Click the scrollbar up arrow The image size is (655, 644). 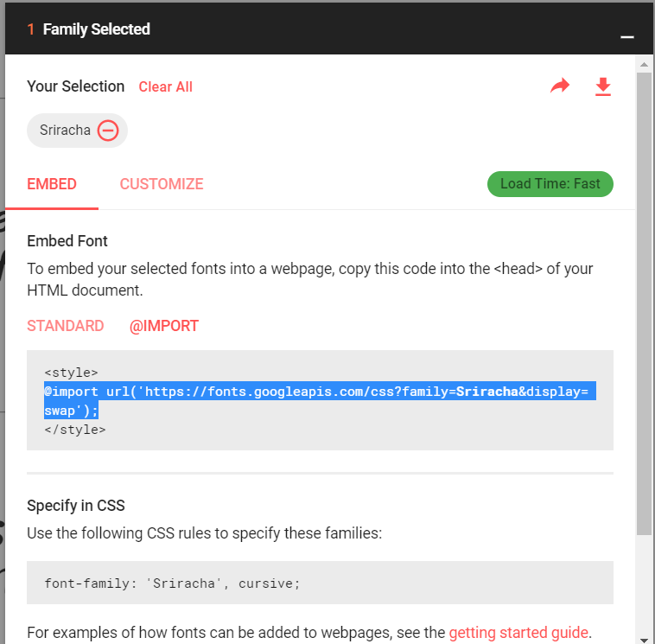pyautogui.click(x=645, y=64)
